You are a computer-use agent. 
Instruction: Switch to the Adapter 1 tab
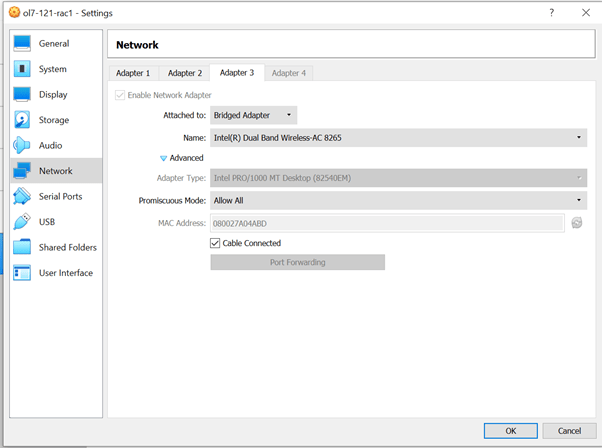(x=133, y=73)
